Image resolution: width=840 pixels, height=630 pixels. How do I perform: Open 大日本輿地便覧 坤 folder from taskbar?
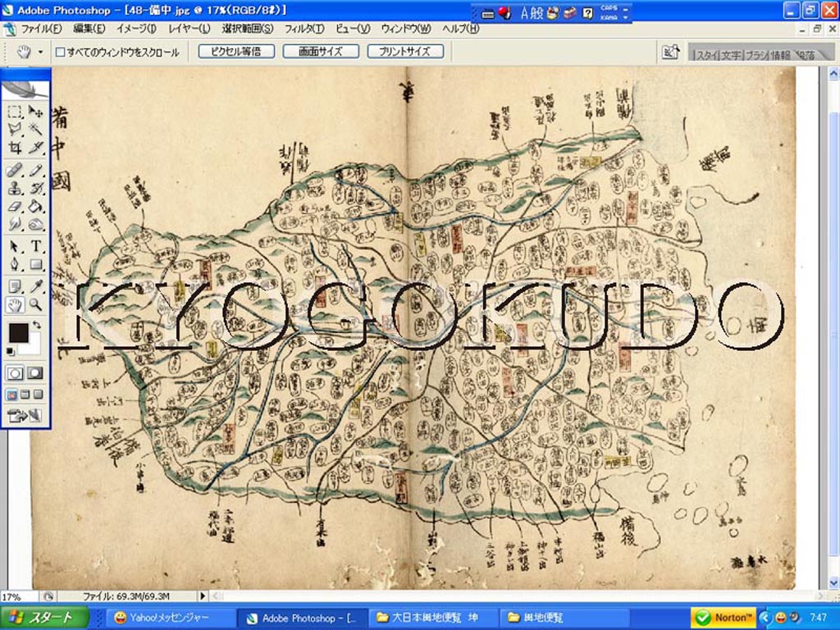[x=433, y=618]
